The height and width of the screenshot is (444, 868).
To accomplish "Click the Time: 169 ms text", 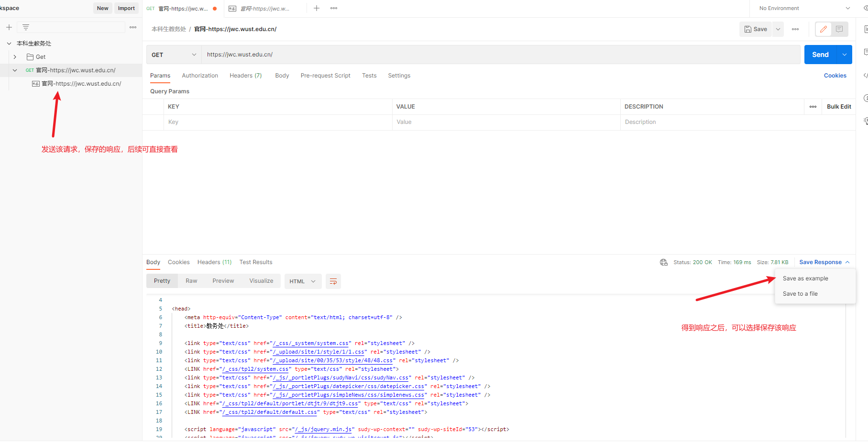I will tap(734, 262).
